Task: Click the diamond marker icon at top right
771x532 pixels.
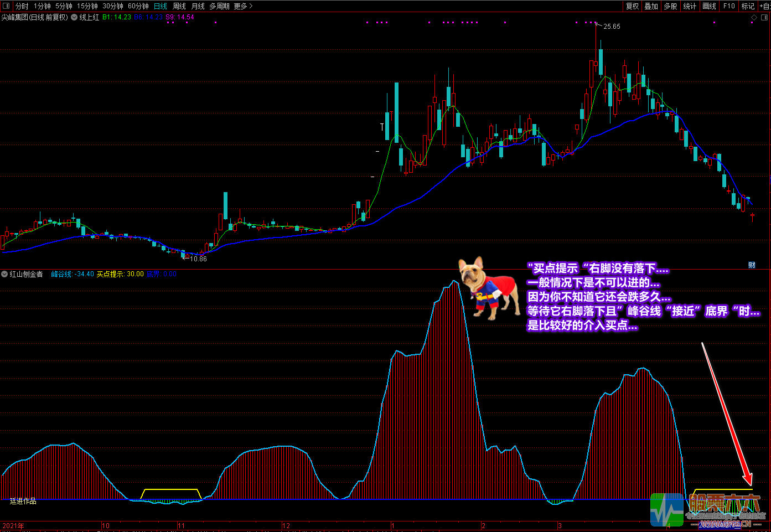Action: click(754, 18)
